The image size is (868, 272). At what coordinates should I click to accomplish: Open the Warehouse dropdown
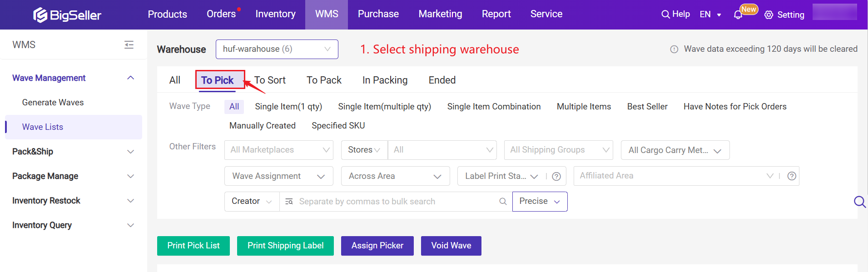pos(277,49)
